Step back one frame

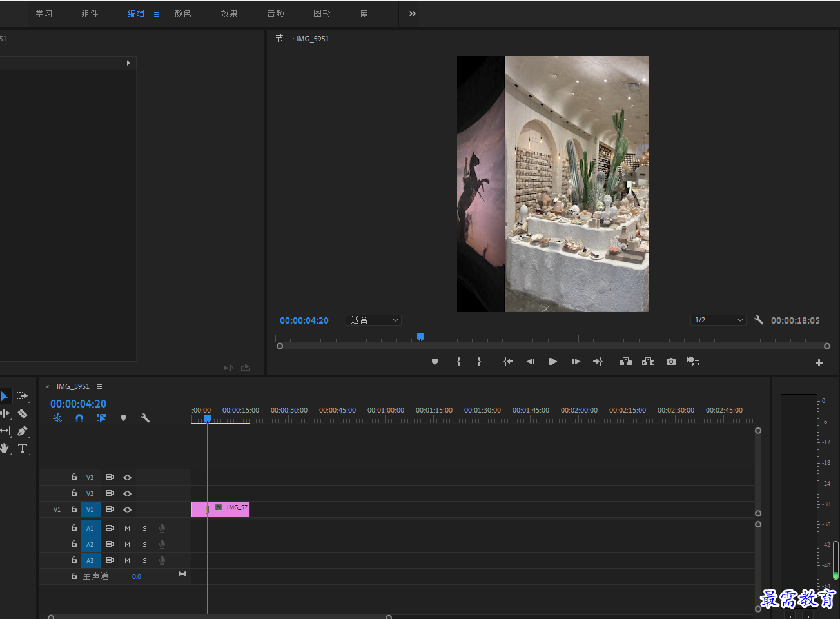pos(531,362)
